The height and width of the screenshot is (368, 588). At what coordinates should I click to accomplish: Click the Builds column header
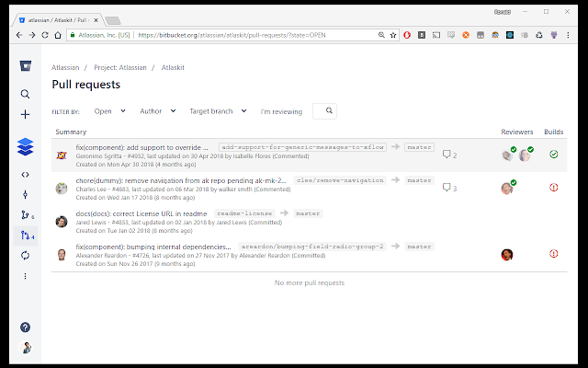pos(553,132)
